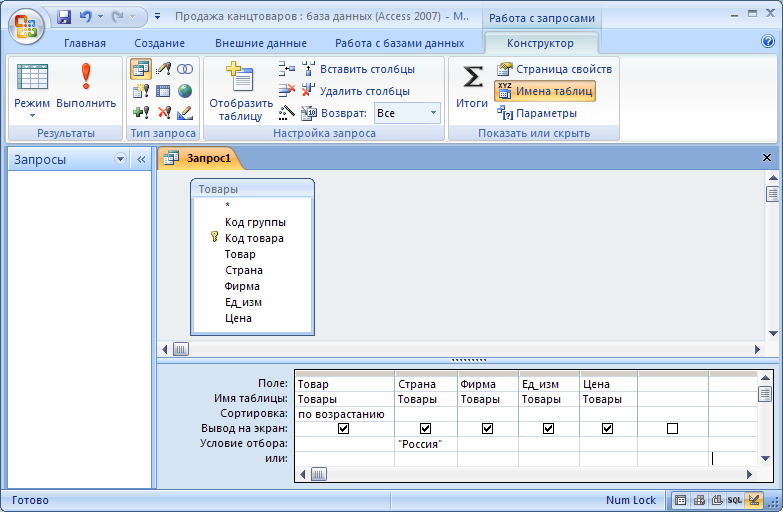Open Страница свойств

click(x=554, y=69)
